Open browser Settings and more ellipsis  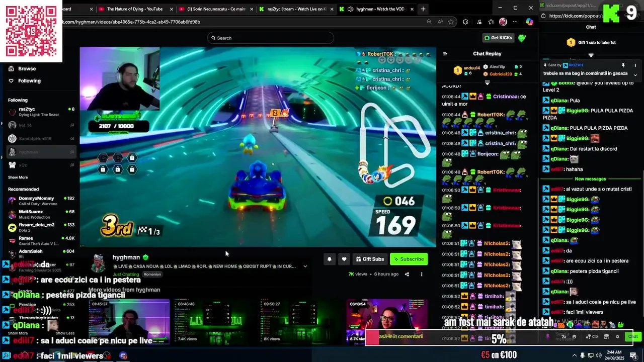coord(515,22)
